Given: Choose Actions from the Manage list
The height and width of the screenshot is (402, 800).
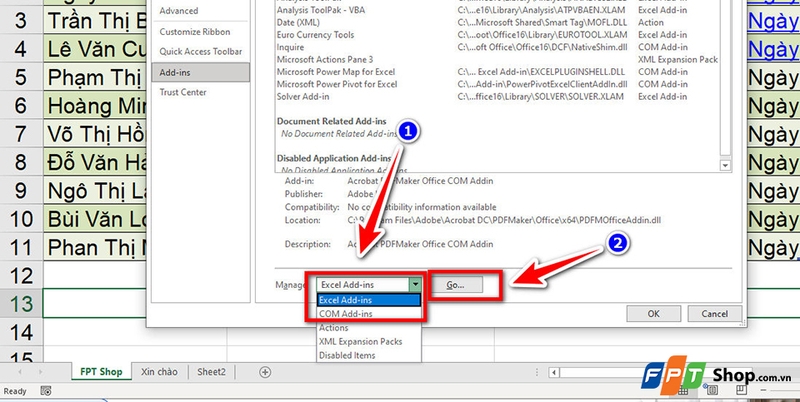Looking at the screenshot, I should point(369,328).
